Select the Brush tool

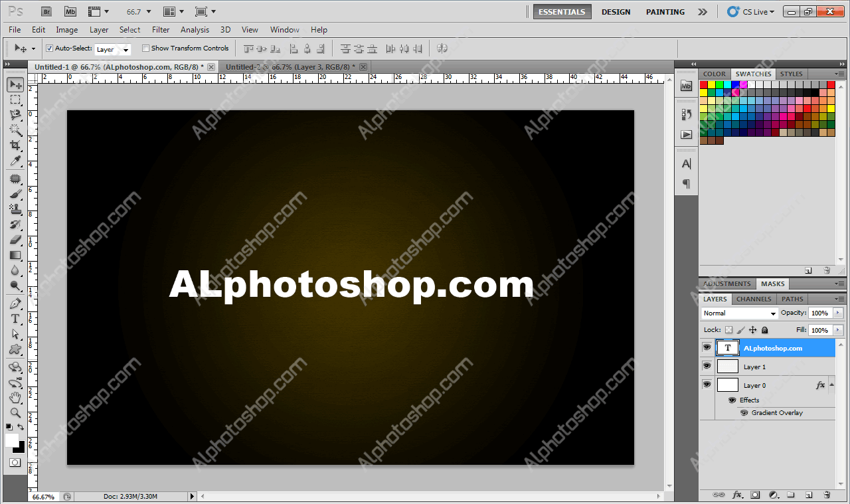click(x=15, y=194)
